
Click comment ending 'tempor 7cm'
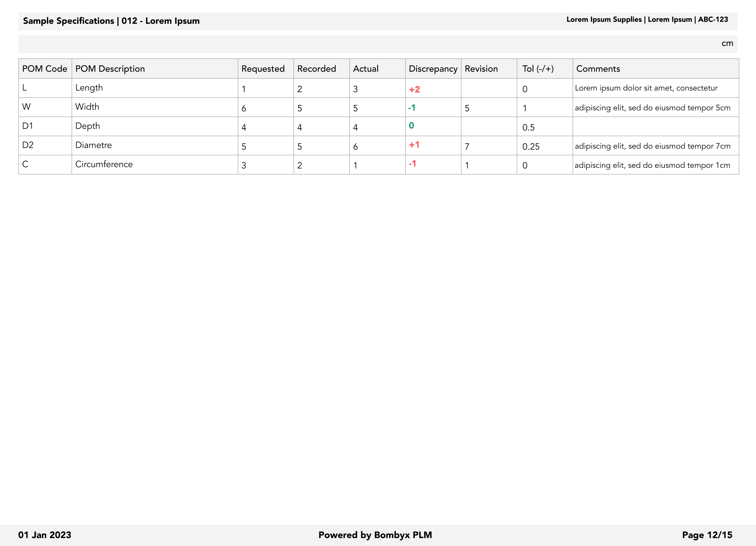(653, 146)
